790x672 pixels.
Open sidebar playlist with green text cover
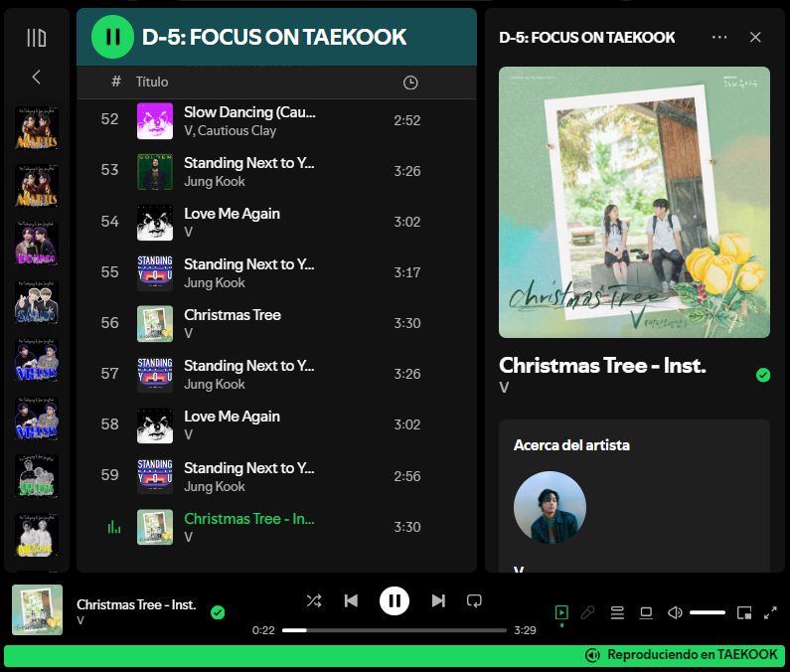click(x=37, y=476)
